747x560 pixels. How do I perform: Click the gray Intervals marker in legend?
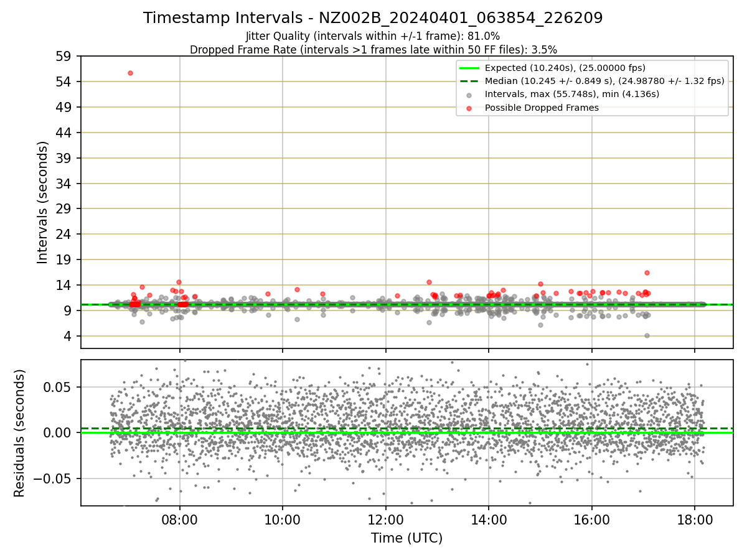coord(469,95)
